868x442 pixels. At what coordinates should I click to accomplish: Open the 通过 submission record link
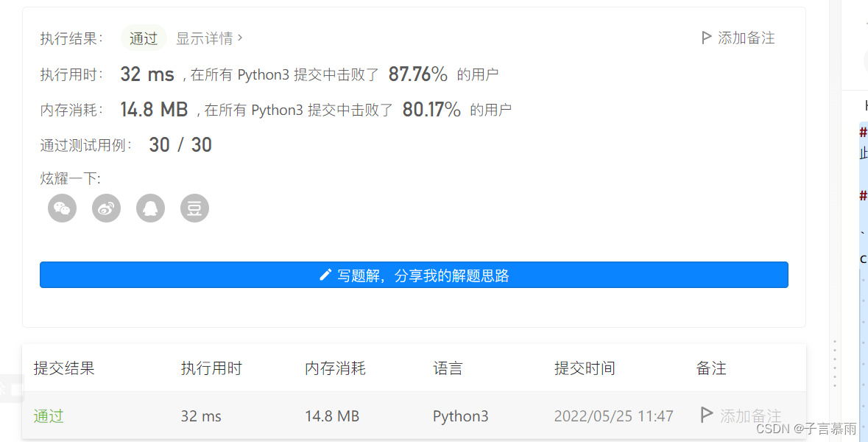(48, 415)
